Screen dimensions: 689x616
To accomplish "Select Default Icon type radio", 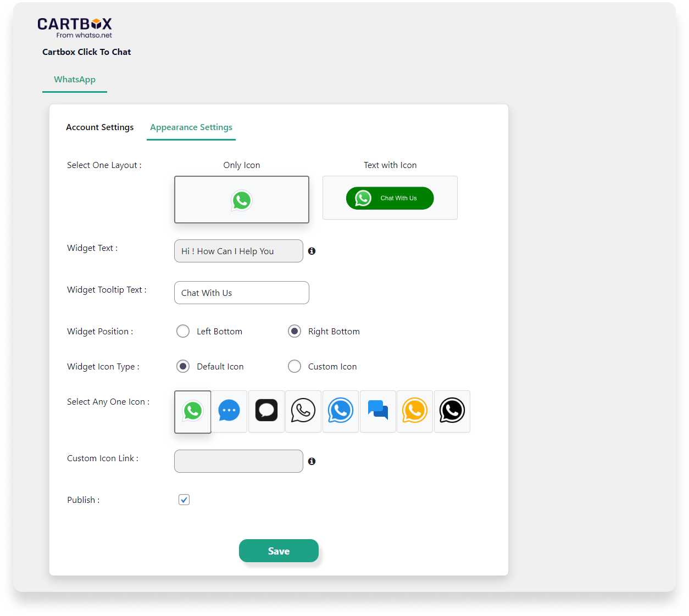I will click(x=183, y=366).
